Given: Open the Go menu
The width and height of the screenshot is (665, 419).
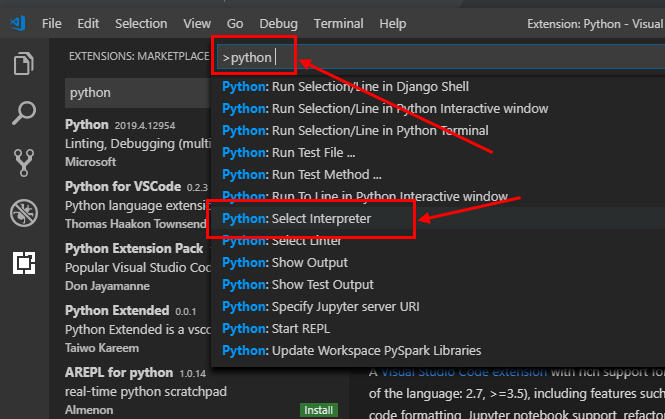Looking at the screenshot, I should [235, 24].
